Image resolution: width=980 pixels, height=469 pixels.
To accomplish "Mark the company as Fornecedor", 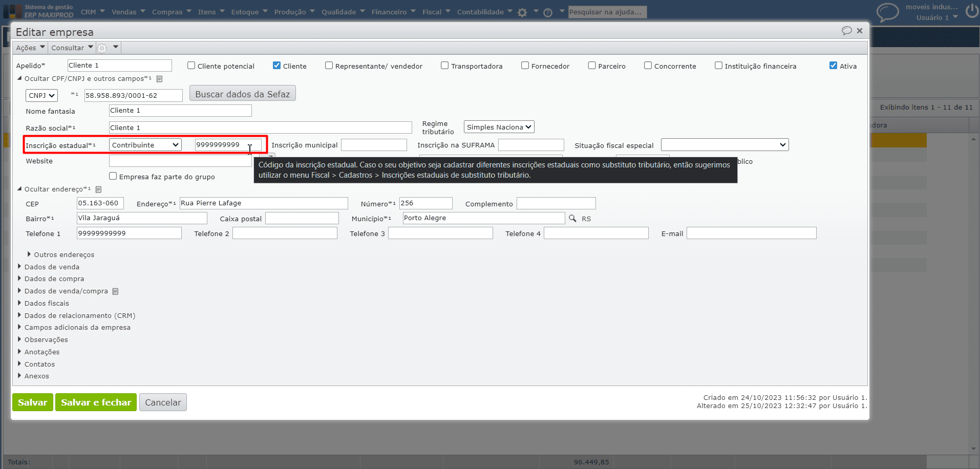I will 525,66.
